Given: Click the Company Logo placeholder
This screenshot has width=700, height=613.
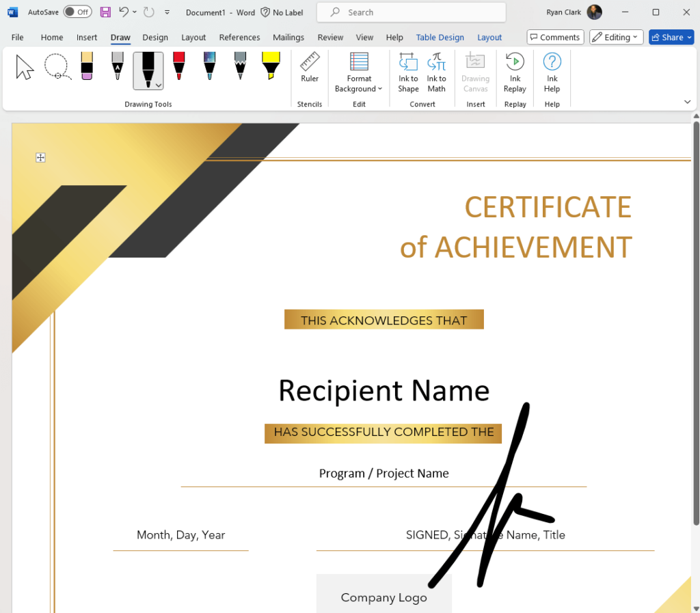Looking at the screenshot, I should 384,597.
